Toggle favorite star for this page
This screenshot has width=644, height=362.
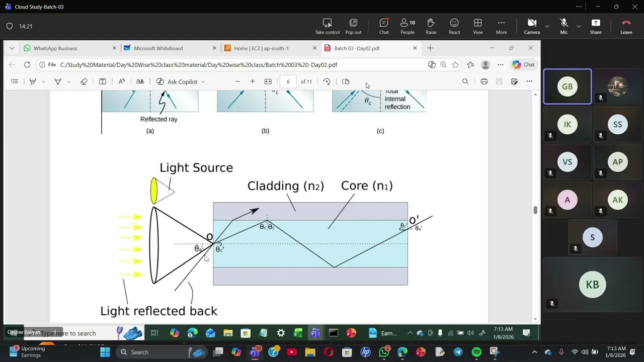point(455,65)
